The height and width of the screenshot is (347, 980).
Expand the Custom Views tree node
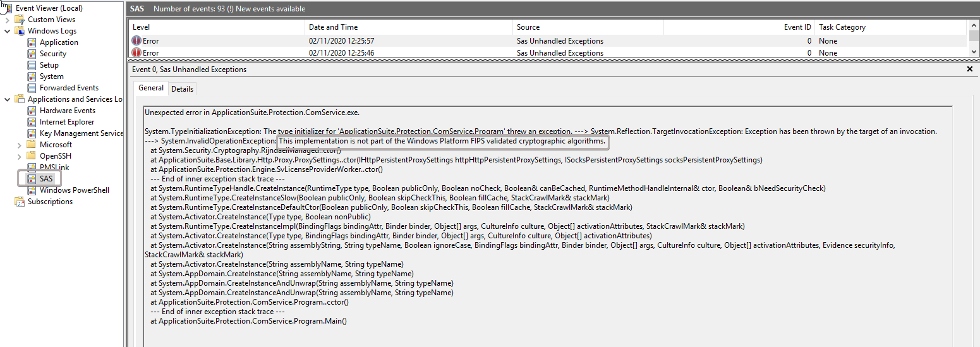[8, 20]
